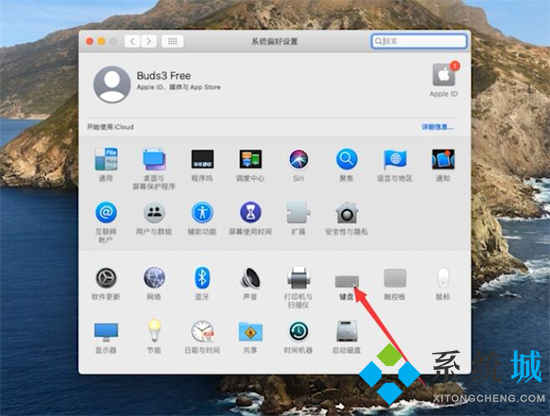The height and width of the screenshot is (416, 550).
Task: Click the back arrow navigation button
Action: (x=133, y=41)
